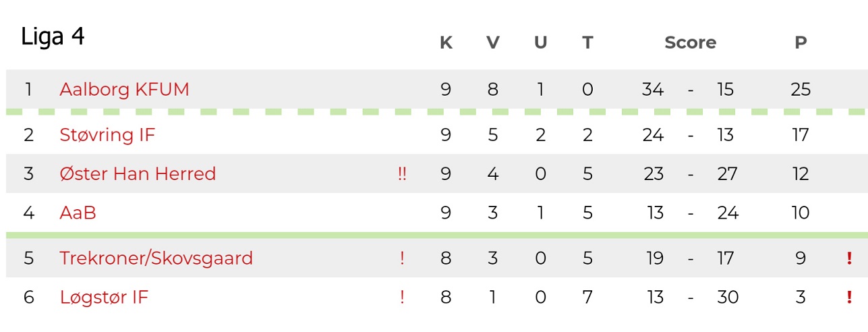Open the Aalborg KFUM team link
The height and width of the screenshot is (332, 868).
click(x=124, y=89)
